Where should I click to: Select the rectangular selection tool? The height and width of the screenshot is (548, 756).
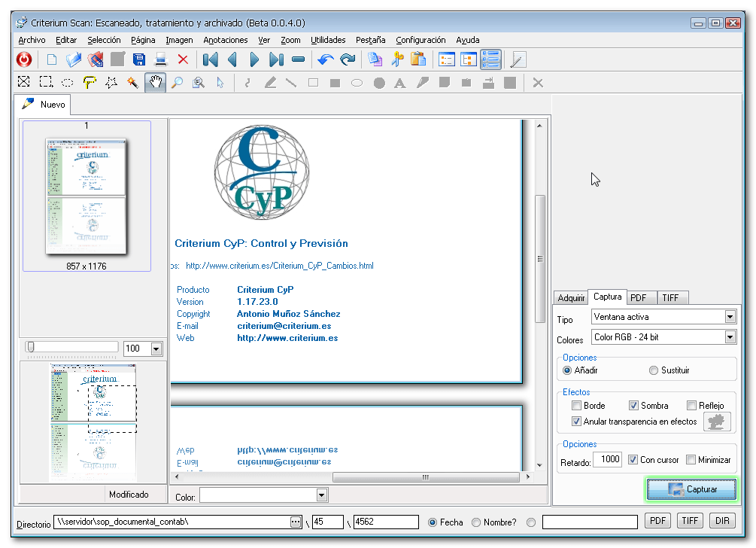coord(46,83)
